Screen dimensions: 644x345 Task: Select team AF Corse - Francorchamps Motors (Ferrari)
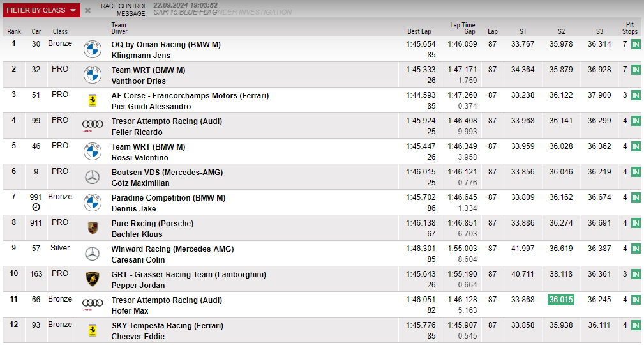click(x=190, y=95)
